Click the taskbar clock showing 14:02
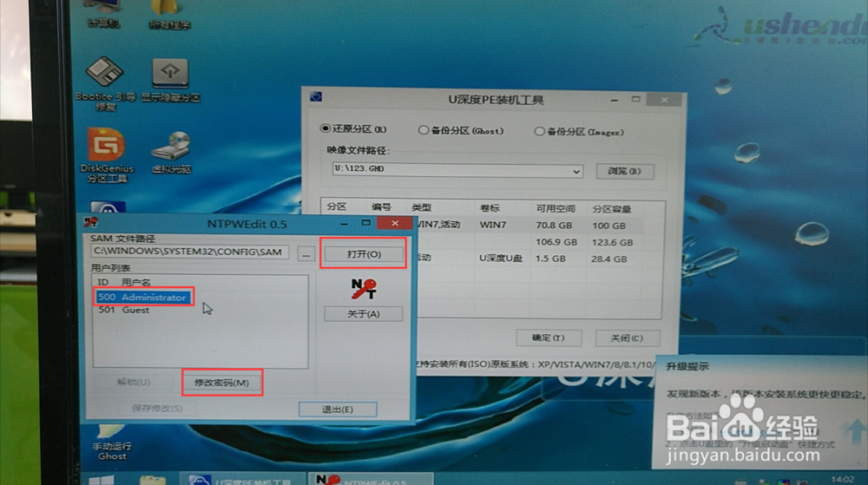This screenshot has width=868, height=485. click(x=843, y=479)
